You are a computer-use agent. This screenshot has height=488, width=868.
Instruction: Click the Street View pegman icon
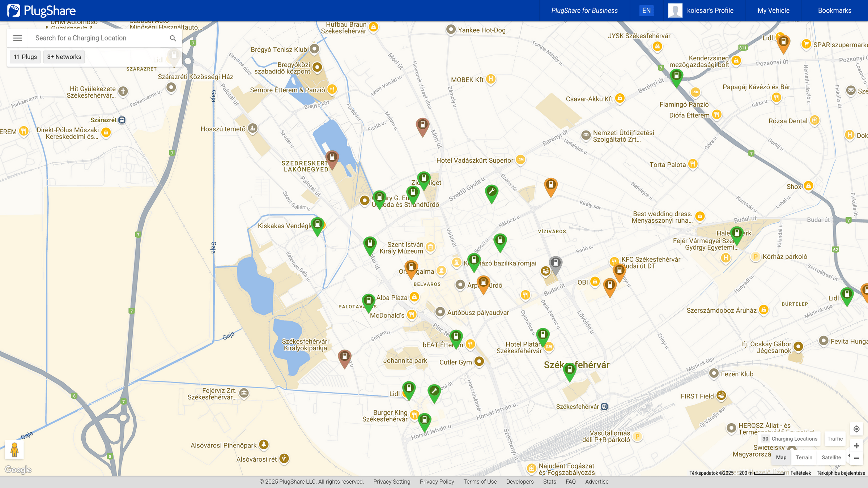tap(14, 450)
